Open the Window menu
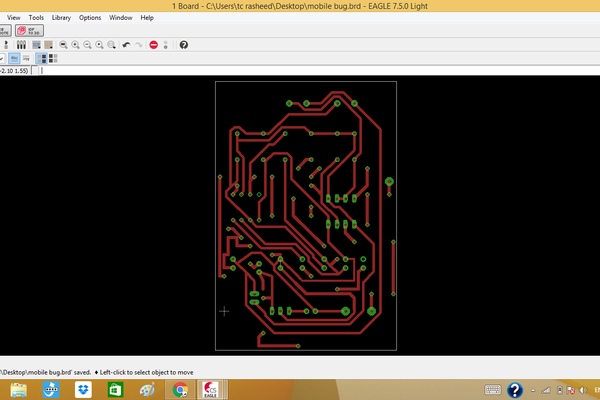 tap(120, 17)
